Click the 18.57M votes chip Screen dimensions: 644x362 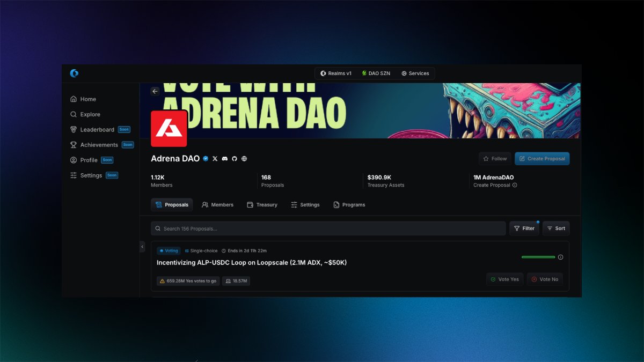[236, 281]
